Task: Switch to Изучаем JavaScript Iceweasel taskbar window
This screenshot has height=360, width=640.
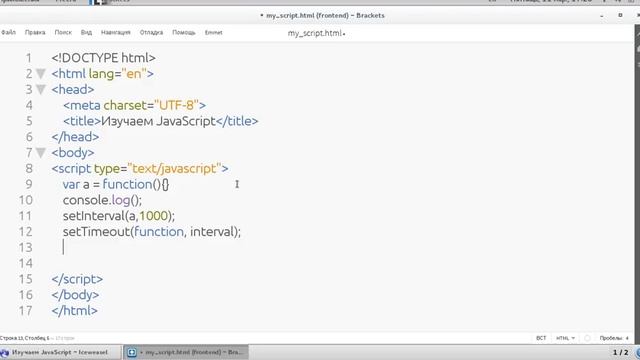Action: coord(60,352)
